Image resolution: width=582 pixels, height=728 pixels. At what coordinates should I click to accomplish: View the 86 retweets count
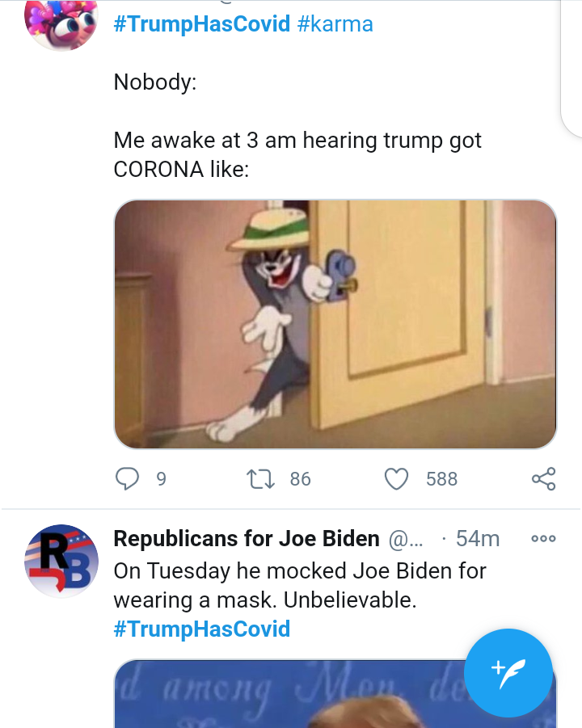[301, 479]
